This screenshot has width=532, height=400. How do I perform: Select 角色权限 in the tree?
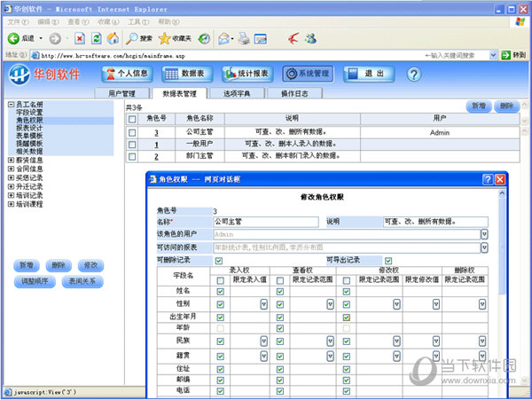[29, 120]
